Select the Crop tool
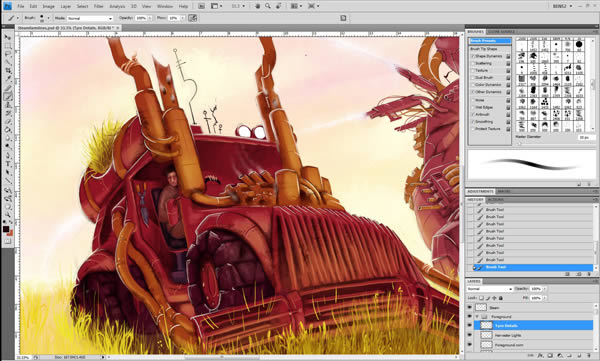The image size is (600, 361). click(8, 71)
